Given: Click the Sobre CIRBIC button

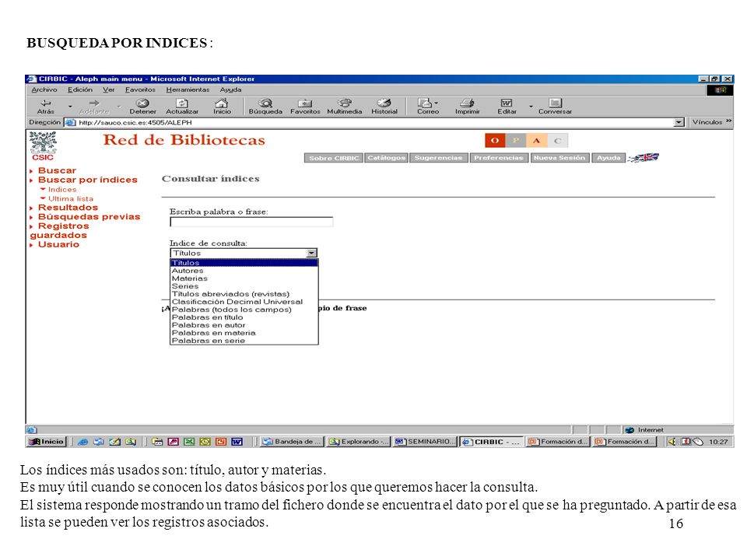Looking at the screenshot, I should pos(334,158).
